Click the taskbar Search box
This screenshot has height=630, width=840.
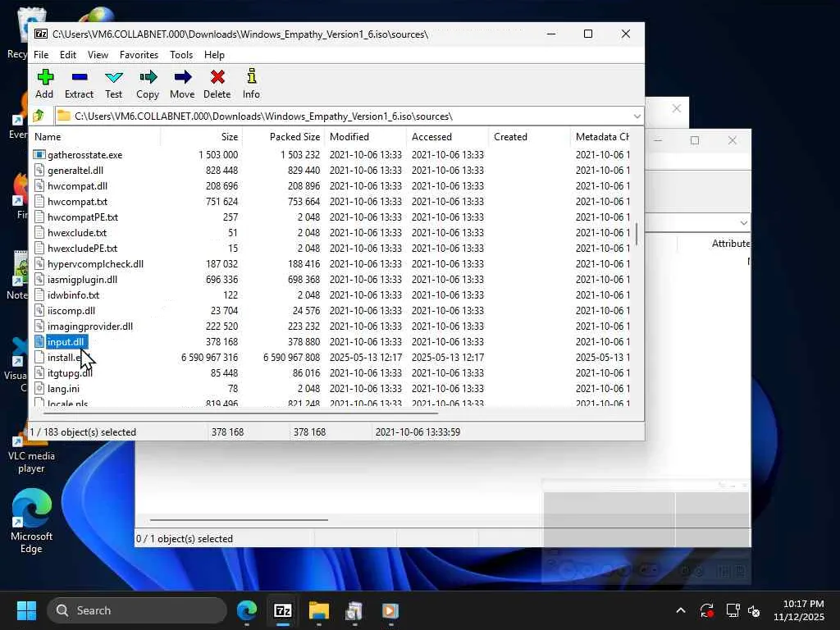click(x=137, y=610)
